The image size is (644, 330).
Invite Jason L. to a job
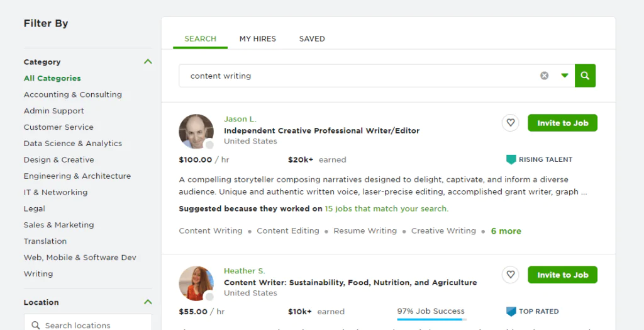(562, 123)
